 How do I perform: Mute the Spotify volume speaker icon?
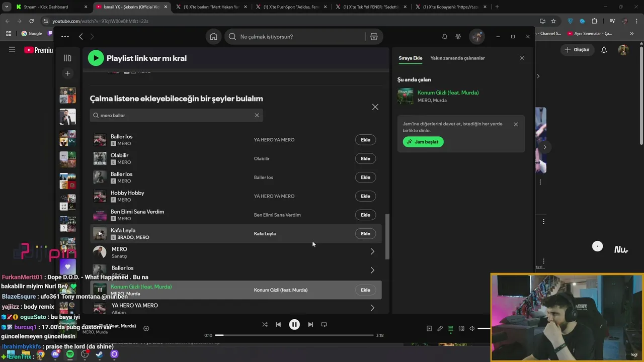(472, 329)
